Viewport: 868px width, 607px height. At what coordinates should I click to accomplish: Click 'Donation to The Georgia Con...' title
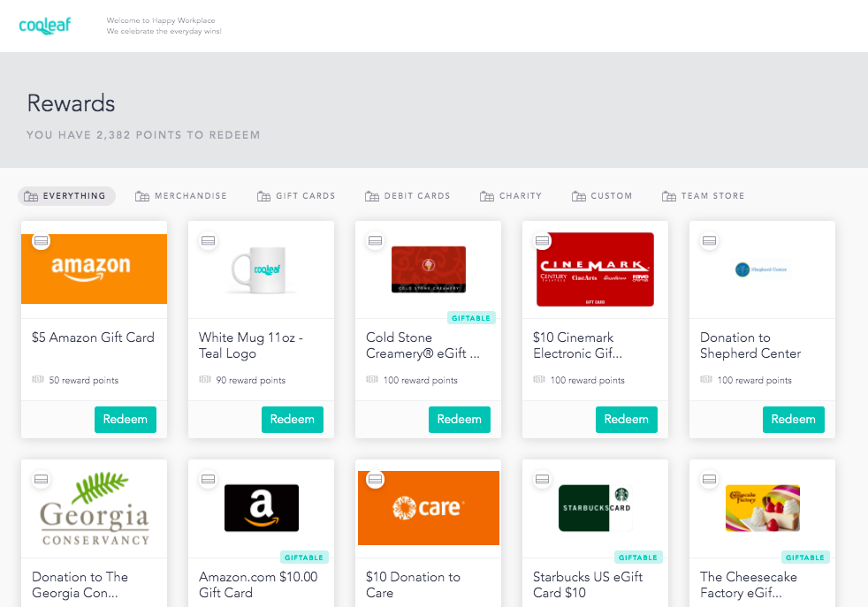click(80, 585)
